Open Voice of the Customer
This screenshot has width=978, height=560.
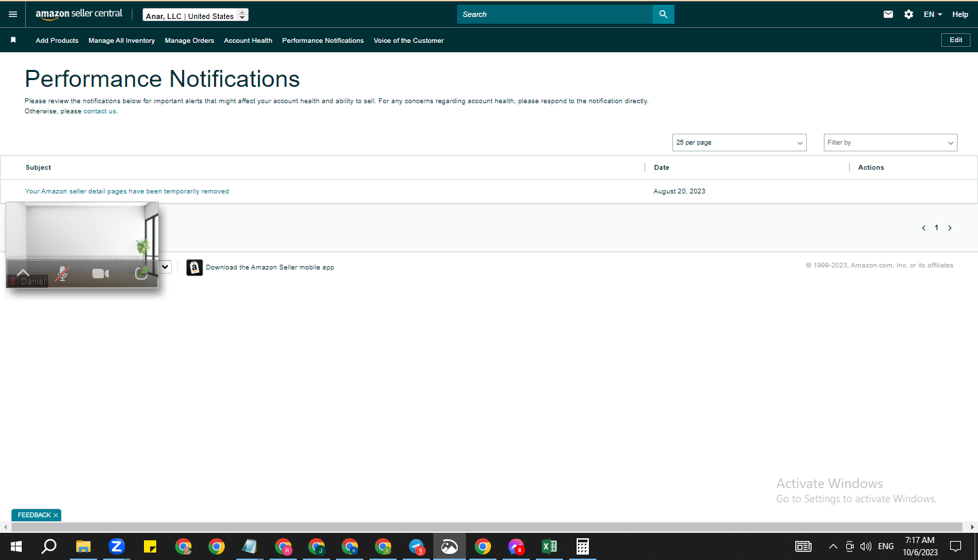tap(408, 41)
